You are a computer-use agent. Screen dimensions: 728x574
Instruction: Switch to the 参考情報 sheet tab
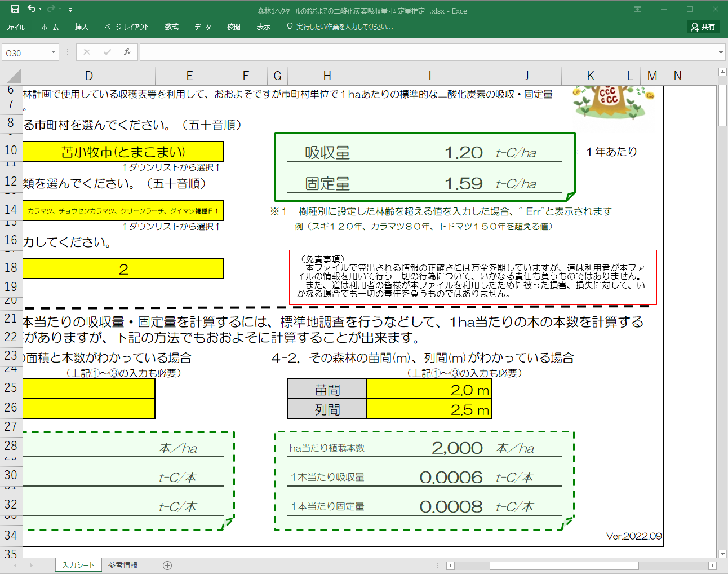(123, 564)
